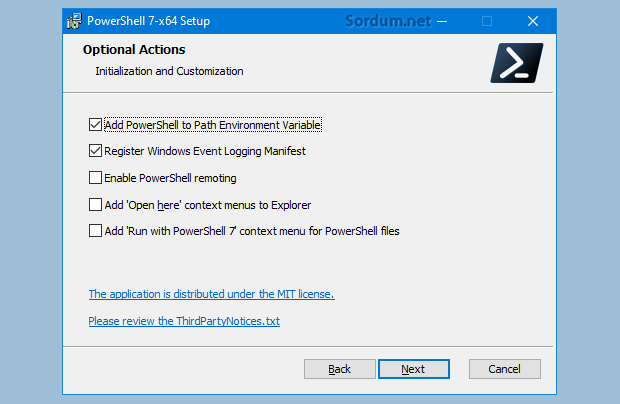Click the maximize box in the title bar
This screenshot has width=620, height=404.
(x=487, y=20)
